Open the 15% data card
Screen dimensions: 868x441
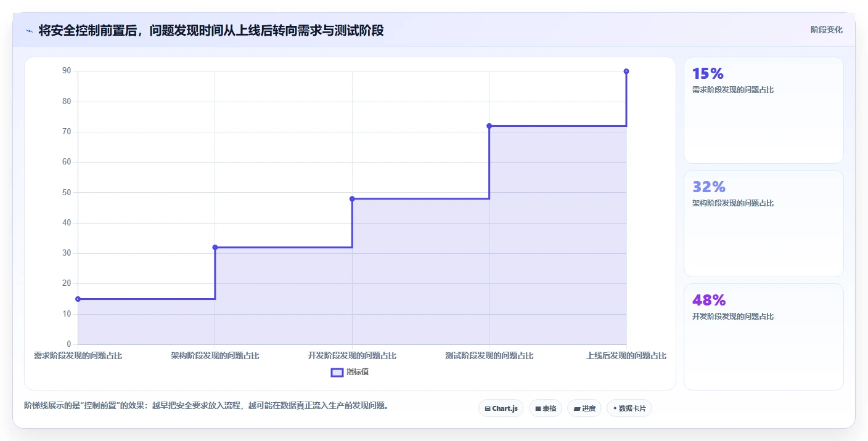click(x=764, y=110)
